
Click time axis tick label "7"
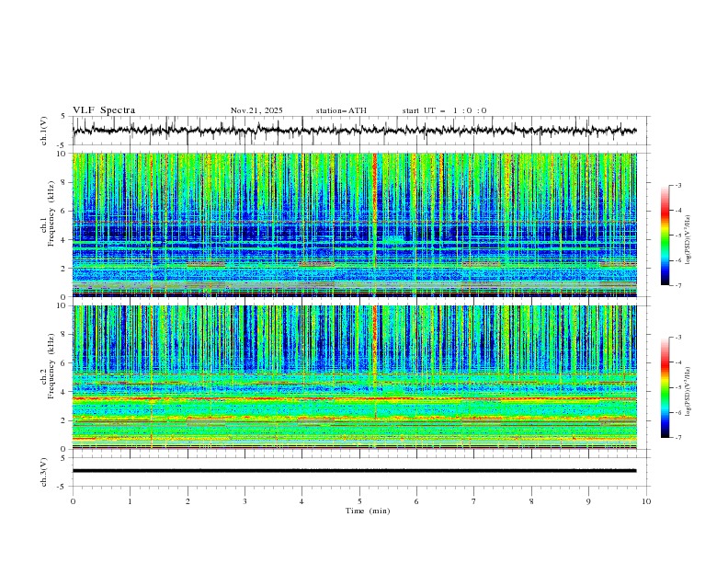click(474, 501)
